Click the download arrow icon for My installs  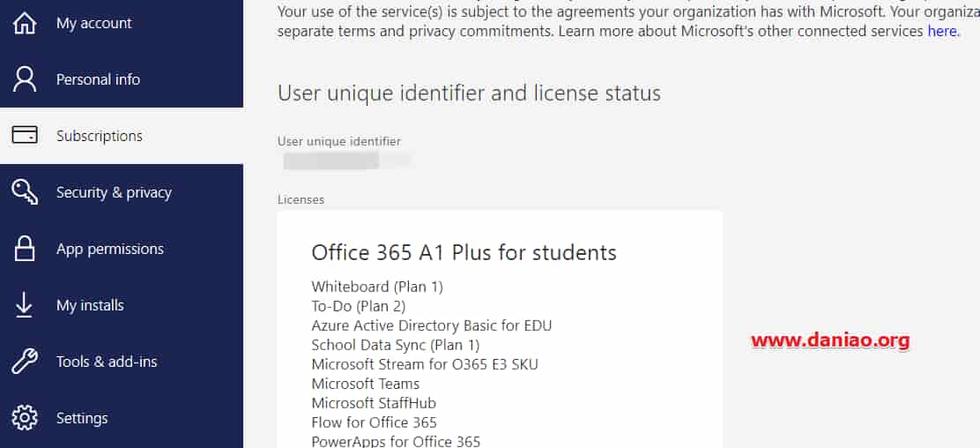pyautogui.click(x=25, y=305)
